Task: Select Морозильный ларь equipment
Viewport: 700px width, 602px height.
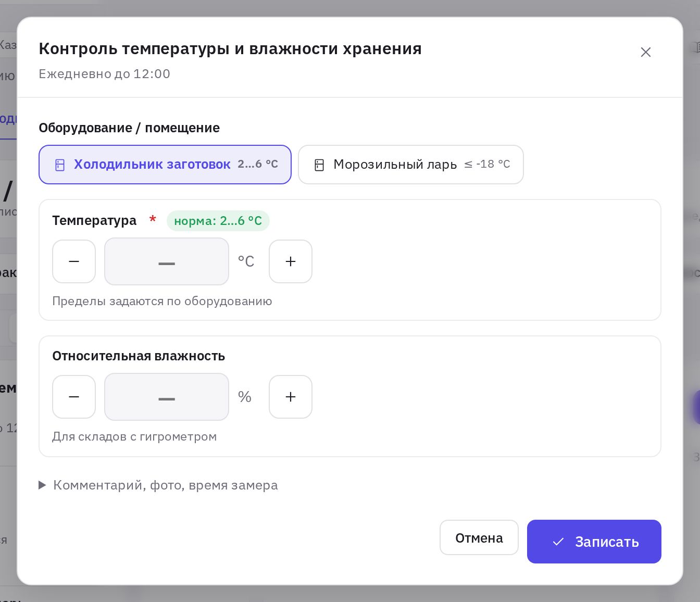Action: pos(411,165)
